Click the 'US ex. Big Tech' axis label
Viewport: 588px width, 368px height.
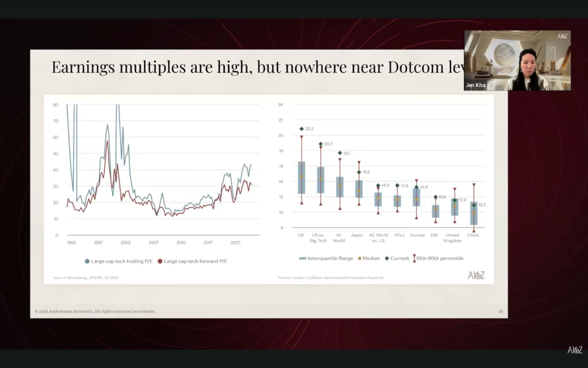click(x=318, y=238)
